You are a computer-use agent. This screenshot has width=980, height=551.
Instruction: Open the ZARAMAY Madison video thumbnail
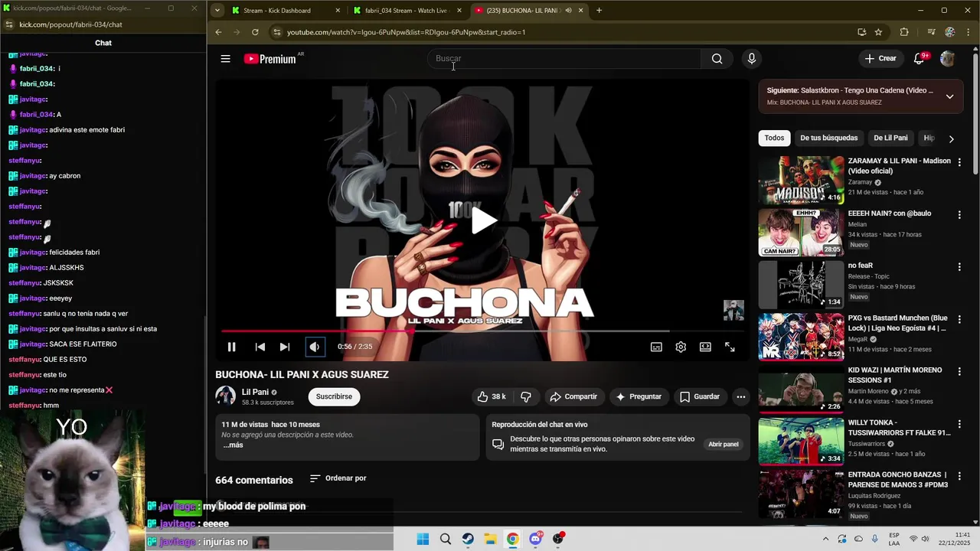801,180
